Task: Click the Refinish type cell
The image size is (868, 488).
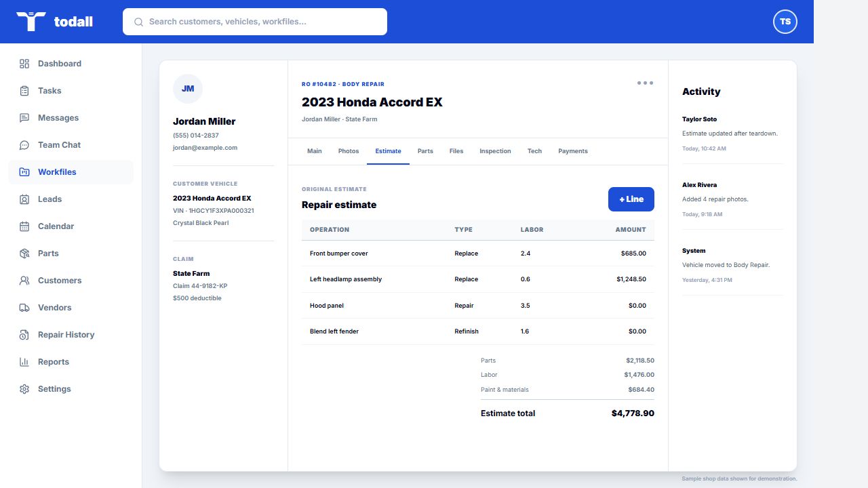Action: (x=467, y=331)
